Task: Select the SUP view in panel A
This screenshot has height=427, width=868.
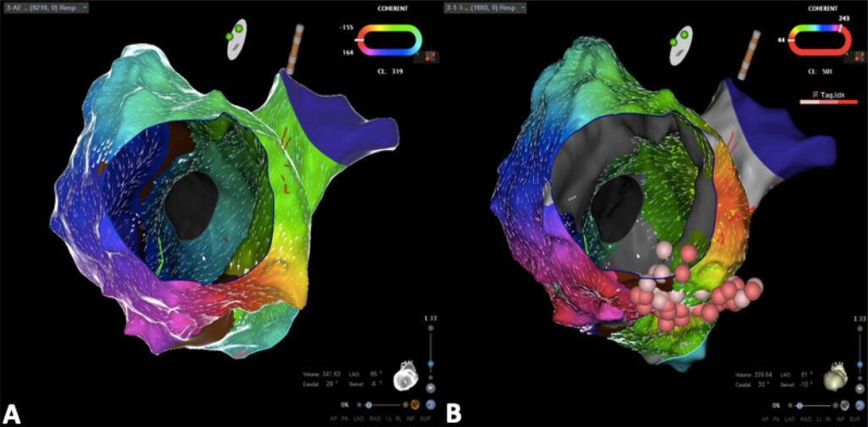Action: (x=426, y=419)
